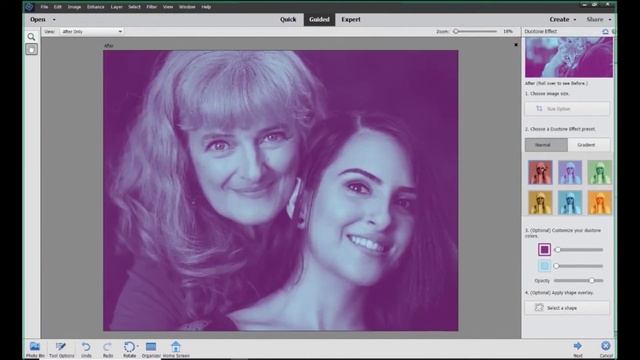Click the Open button
This screenshot has height=360, width=640.
click(x=38, y=20)
